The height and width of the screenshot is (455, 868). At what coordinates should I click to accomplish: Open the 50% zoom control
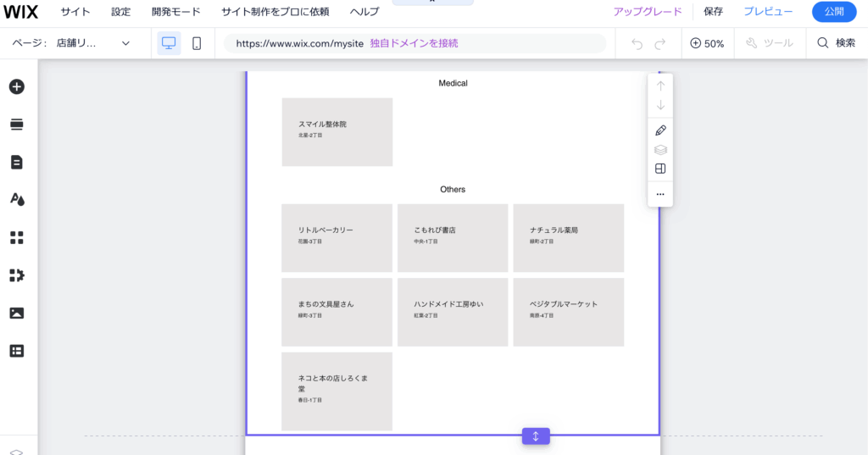(x=707, y=43)
